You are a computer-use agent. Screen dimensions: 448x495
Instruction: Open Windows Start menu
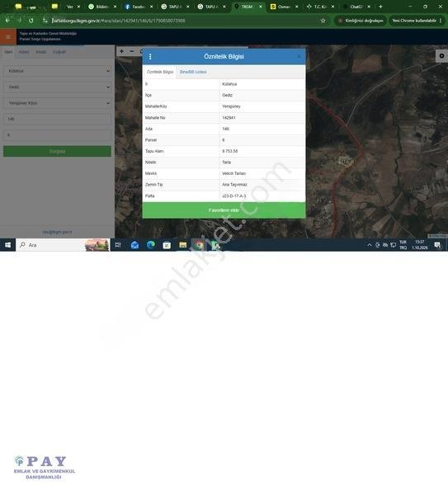pos(8,245)
